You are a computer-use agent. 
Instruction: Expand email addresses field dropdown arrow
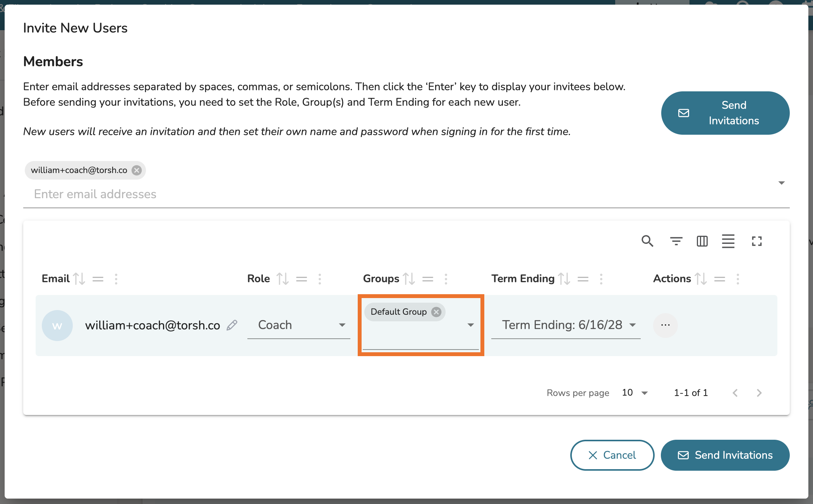(782, 183)
